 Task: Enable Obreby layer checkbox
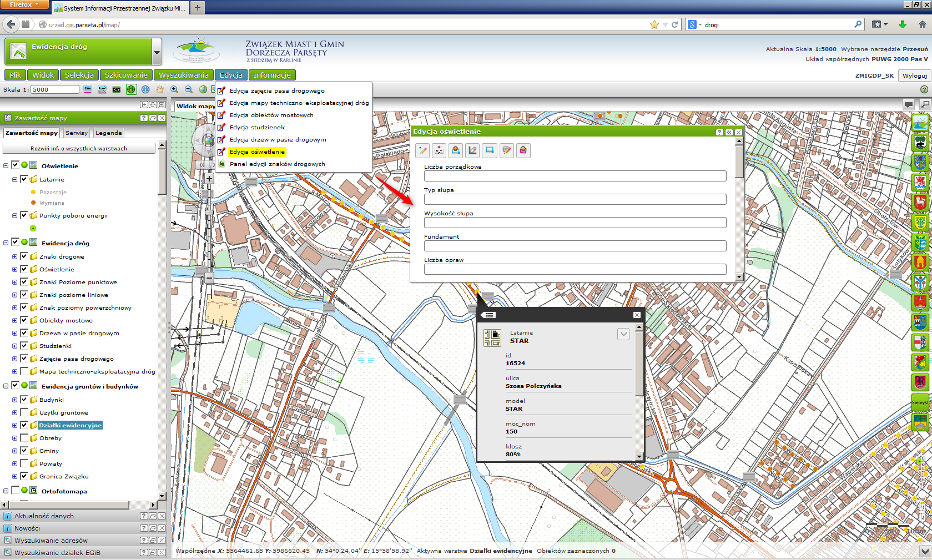24,437
